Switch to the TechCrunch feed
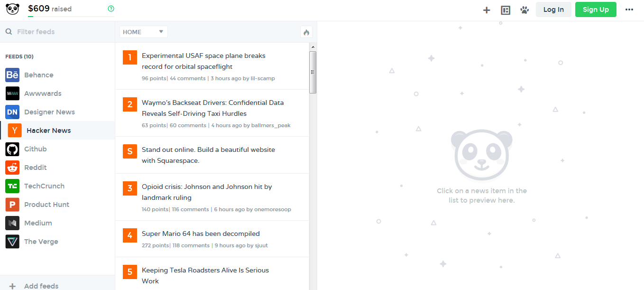 coord(44,186)
